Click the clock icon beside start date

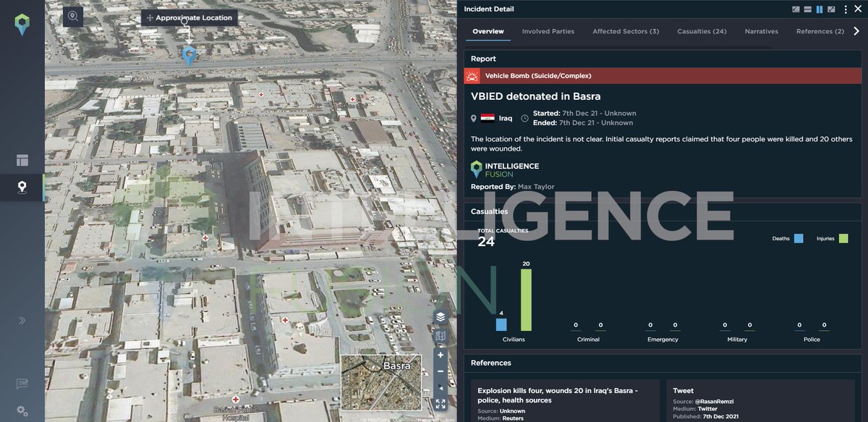point(524,118)
